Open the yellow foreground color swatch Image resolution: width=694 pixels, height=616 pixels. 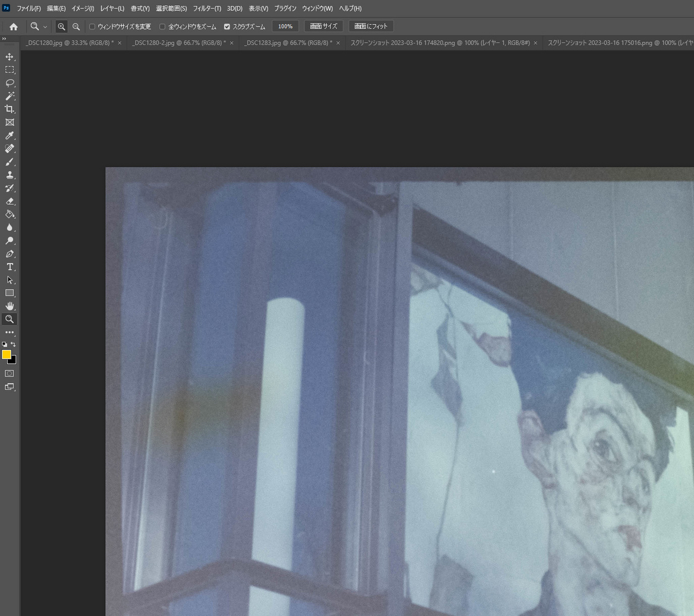[x=6, y=354]
